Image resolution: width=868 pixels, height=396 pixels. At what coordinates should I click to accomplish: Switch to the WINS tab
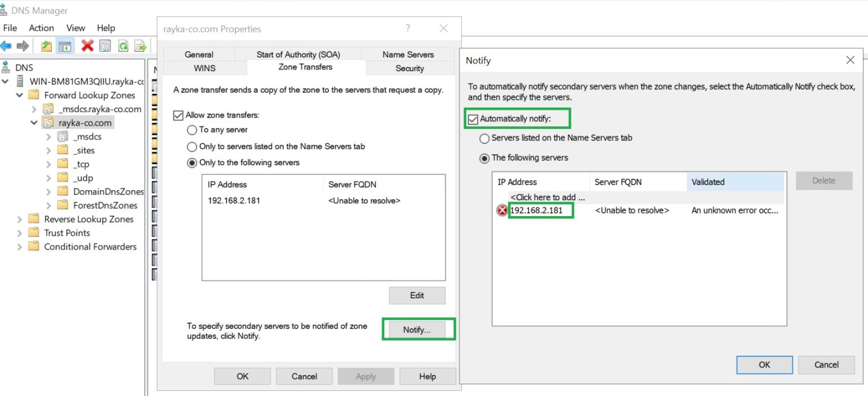point(205,68)
